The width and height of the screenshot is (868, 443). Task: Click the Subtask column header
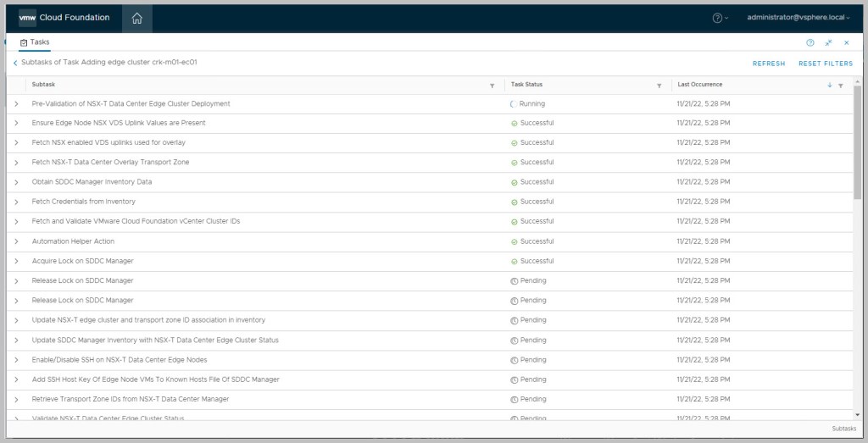(43, 85)
